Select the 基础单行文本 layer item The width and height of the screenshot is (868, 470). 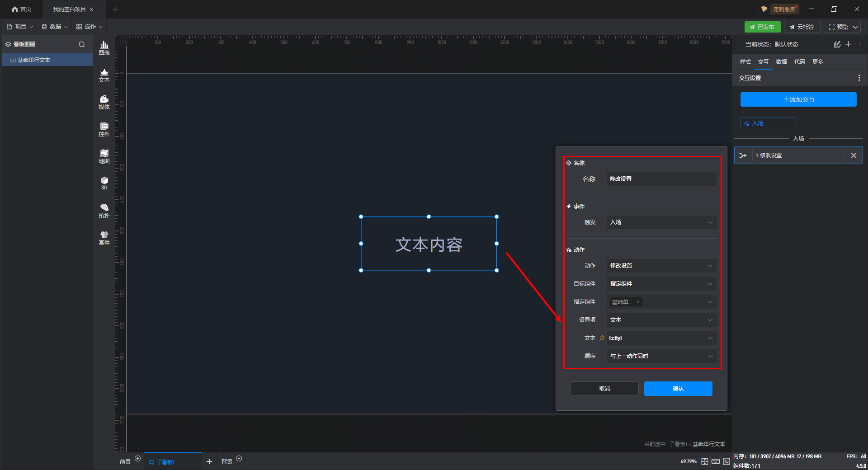47,60
